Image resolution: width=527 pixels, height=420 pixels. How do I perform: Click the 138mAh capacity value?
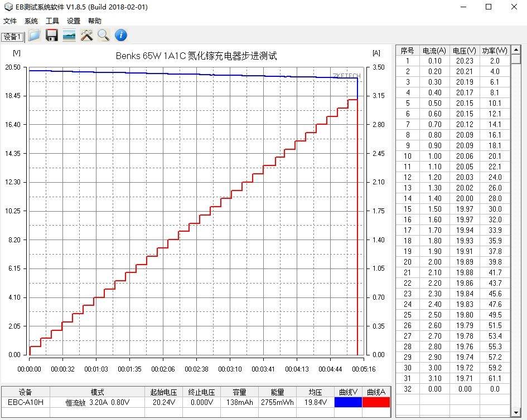tap(240, 402)
